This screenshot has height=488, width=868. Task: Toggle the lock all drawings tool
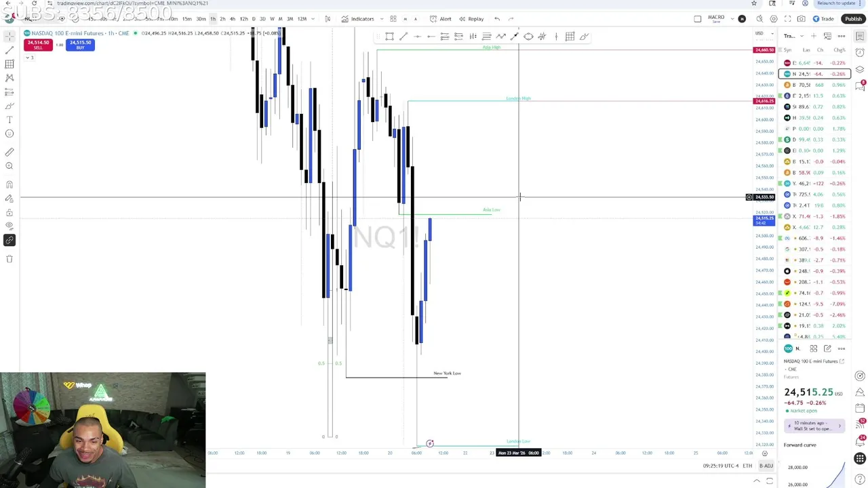coord(9,212)
